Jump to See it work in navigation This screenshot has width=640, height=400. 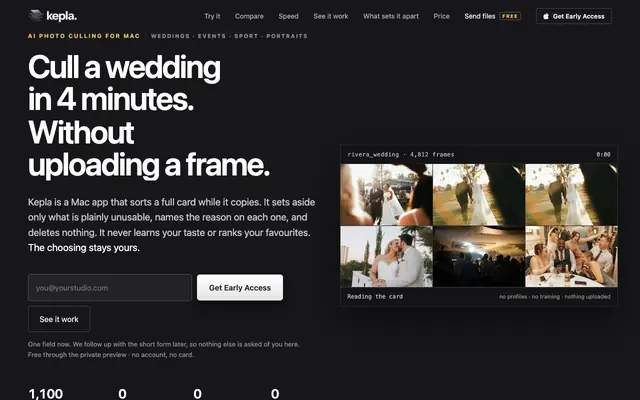point(331,16)
